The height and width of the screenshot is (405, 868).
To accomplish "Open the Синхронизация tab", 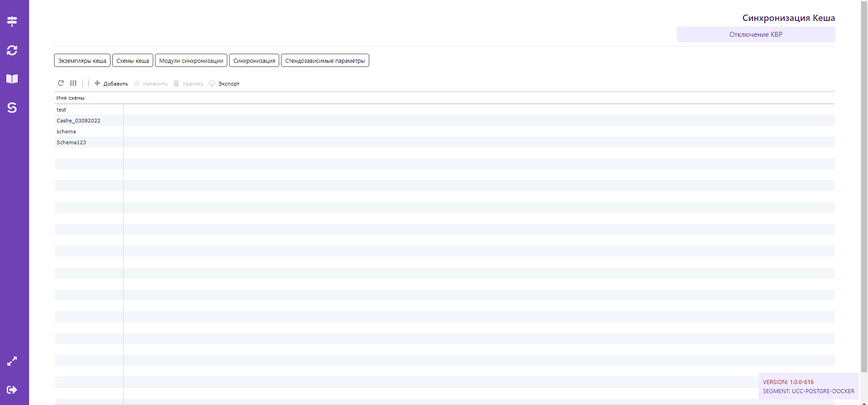I will [254, 61].
